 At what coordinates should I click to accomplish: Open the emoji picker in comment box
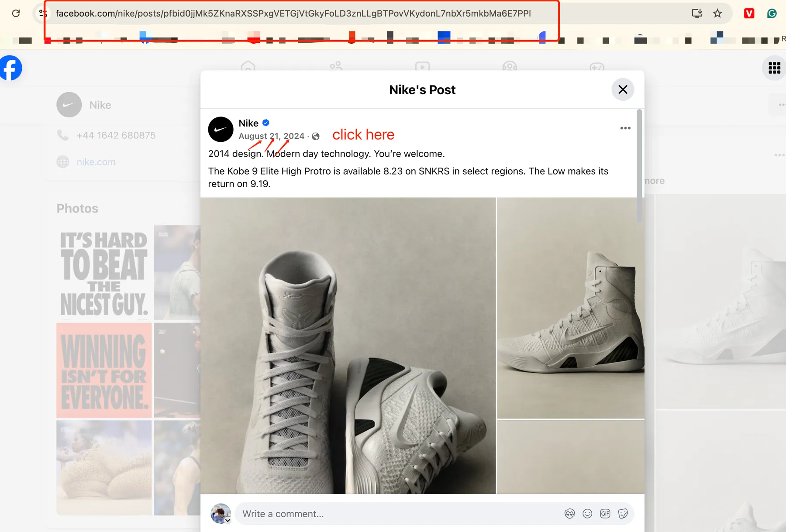587,514
